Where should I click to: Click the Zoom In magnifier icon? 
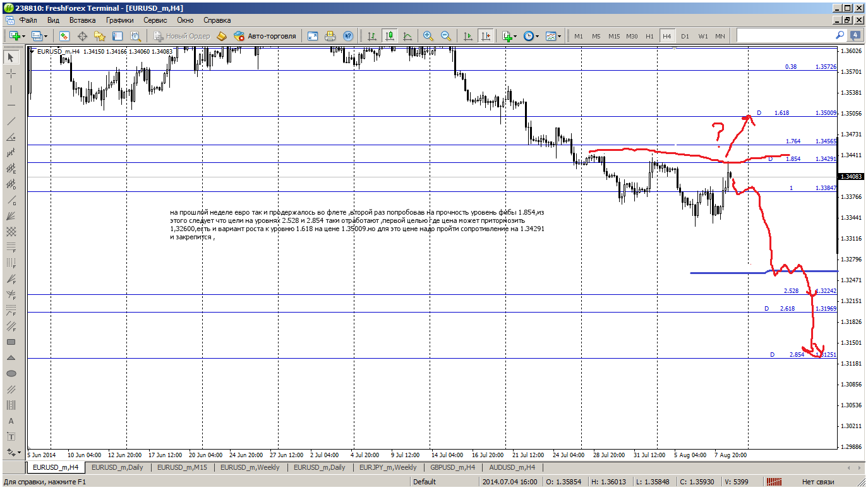click(428, 36)
